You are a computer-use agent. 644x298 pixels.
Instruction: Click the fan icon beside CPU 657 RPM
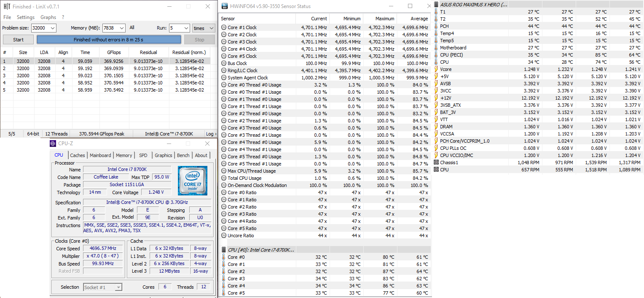(436, 170)
